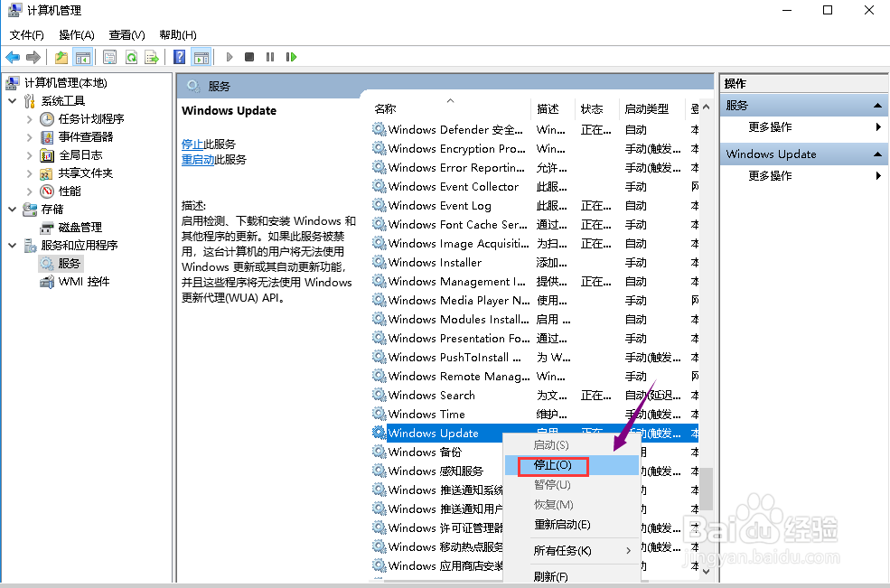
Task: Choose 停止(O) in the context menu
Action: [x=572, y=465]
